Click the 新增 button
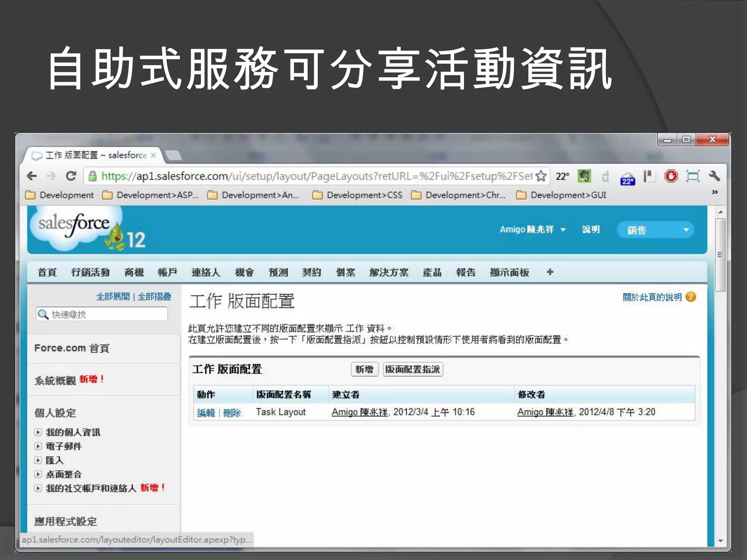The width and height of the screenshot is (747, 560). [364, 369]
